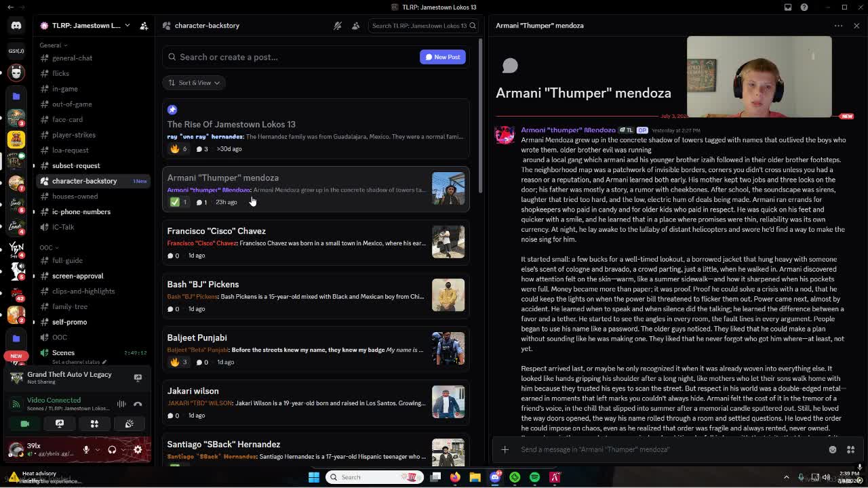
Task: Open the help question mark icon
Action: click(x=804, y=7)
